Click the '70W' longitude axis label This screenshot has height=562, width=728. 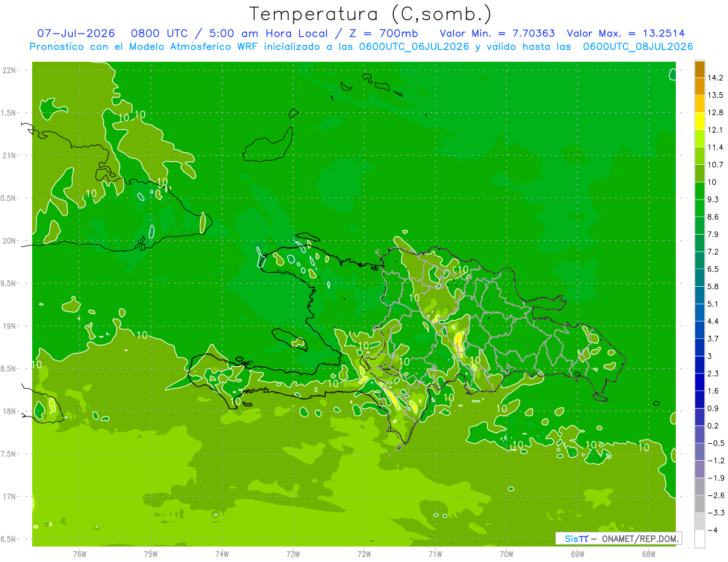click(507, 555)
